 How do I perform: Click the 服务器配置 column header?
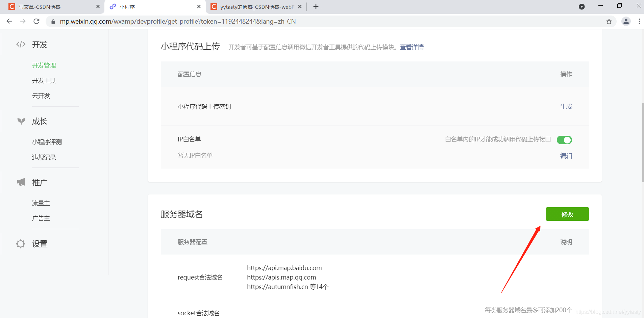coord(193,242)
